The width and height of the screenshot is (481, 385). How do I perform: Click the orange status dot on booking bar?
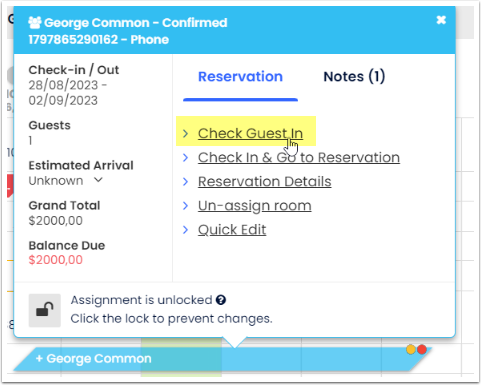(411, 349)
